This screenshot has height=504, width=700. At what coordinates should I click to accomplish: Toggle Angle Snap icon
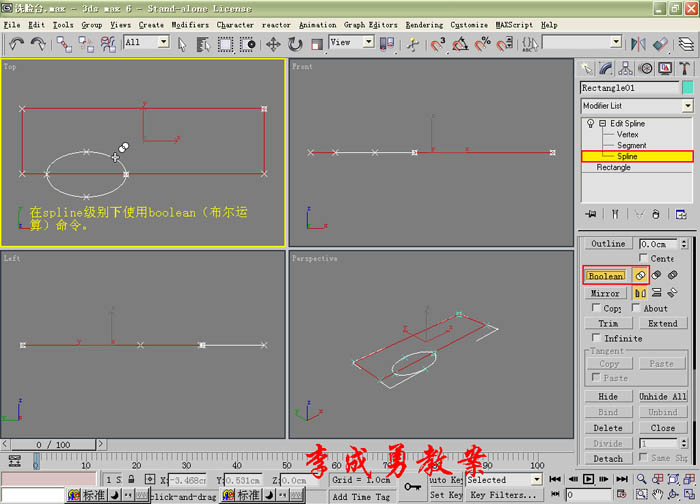tap(460, 44)
